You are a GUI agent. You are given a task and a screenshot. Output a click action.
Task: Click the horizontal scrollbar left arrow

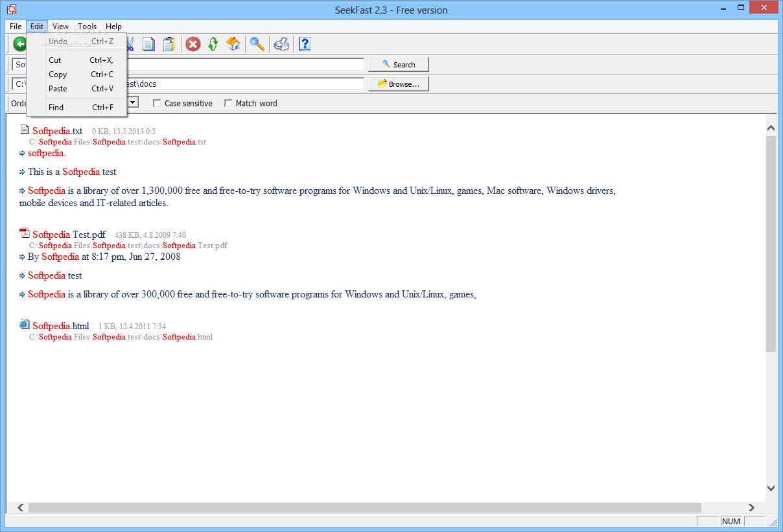coord(20,507)
